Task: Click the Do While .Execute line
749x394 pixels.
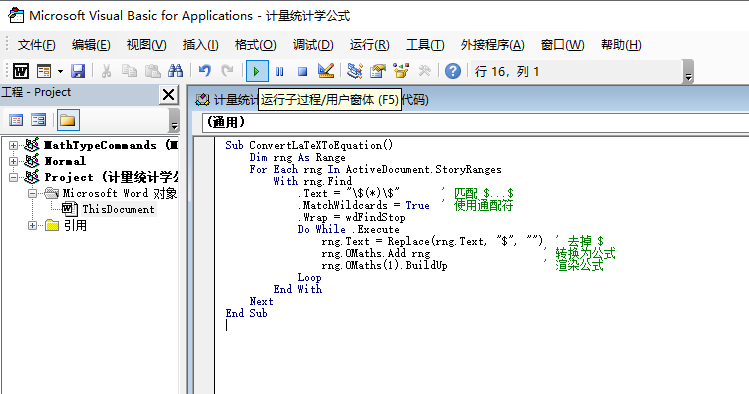Action: click(348, 229)
